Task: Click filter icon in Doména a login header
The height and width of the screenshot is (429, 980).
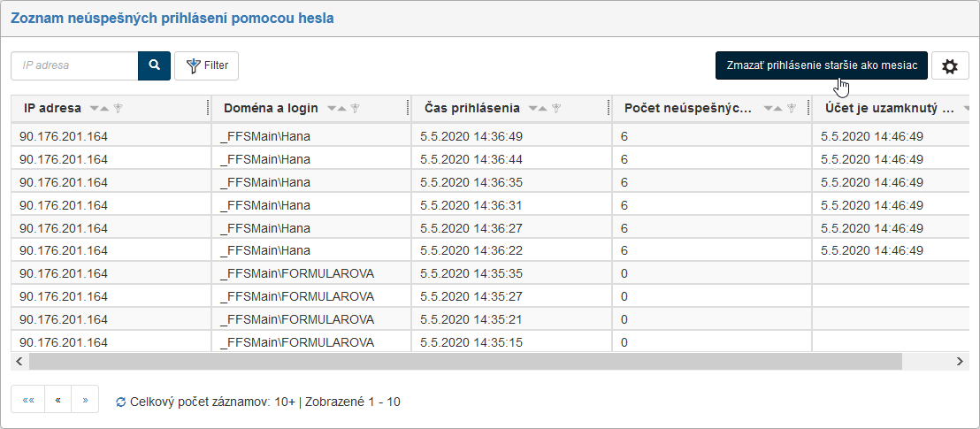Action: click(354, 108)
